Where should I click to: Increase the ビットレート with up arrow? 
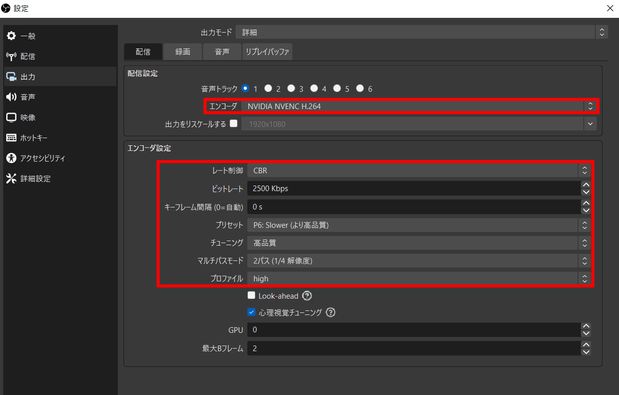click(x=586, y=185)
